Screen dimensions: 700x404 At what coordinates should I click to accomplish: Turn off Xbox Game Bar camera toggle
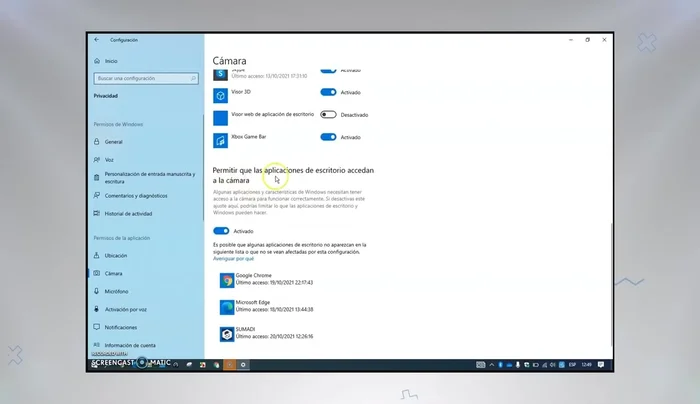(328, 137)
